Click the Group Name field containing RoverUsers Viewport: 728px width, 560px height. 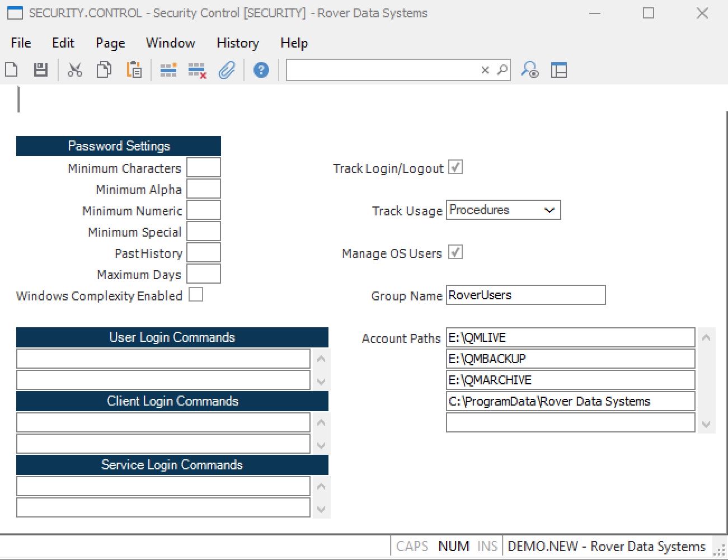coord(525,295)
